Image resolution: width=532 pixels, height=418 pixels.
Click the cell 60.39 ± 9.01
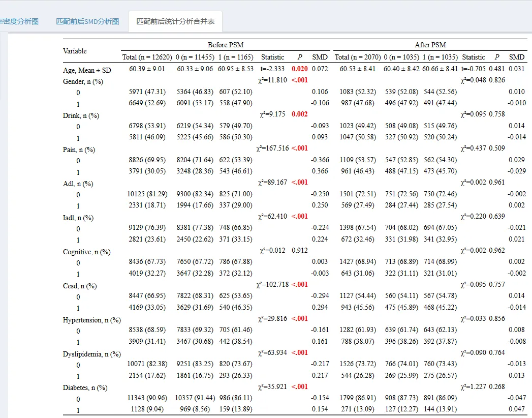click(147, 69)
